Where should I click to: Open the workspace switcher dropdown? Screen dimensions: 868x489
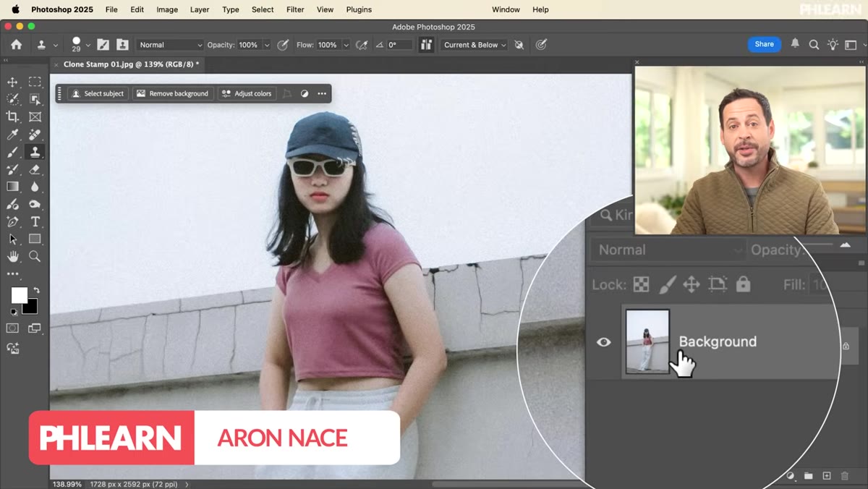coord(852,45)
